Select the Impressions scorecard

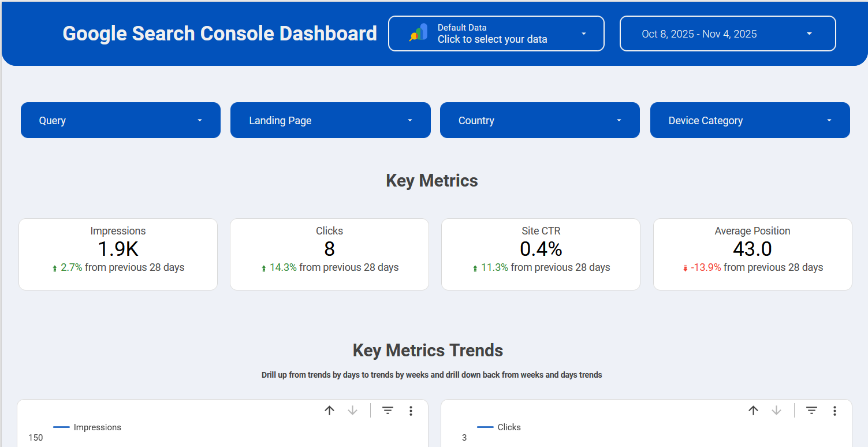tap(118, 254)
